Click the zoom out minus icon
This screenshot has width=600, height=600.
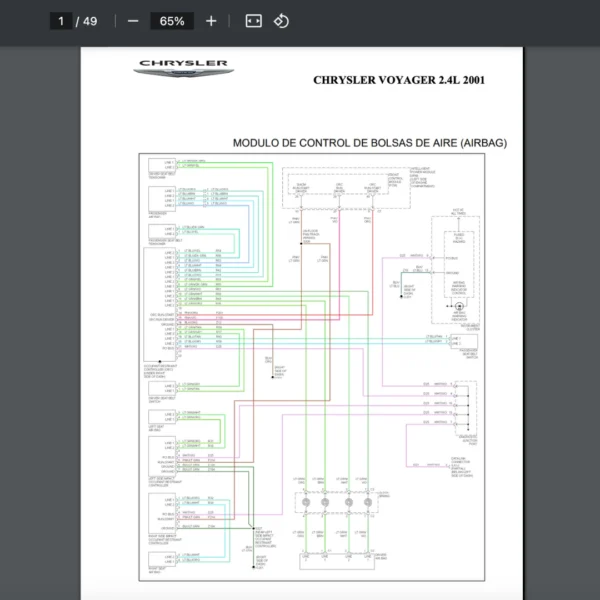click(x=133, y=21)
